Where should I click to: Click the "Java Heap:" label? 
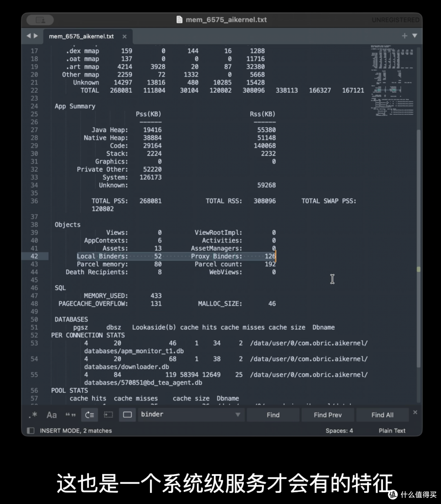(110, 130)
